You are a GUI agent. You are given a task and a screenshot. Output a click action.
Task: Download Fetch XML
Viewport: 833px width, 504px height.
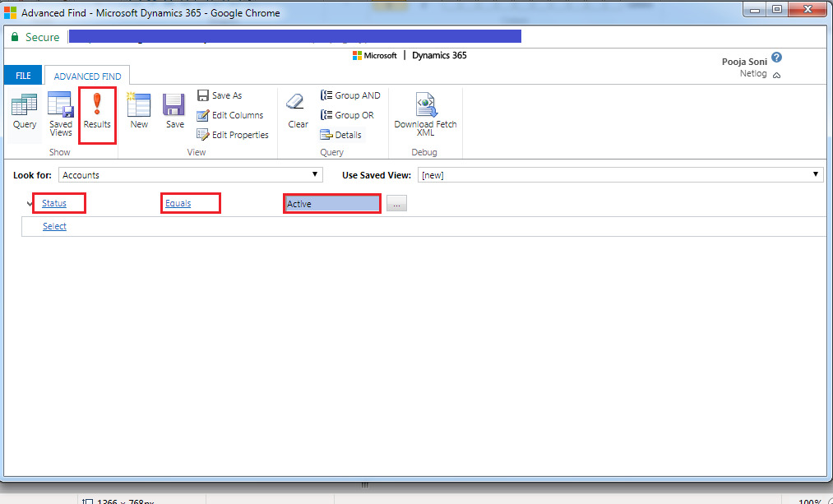click(425, 113)
